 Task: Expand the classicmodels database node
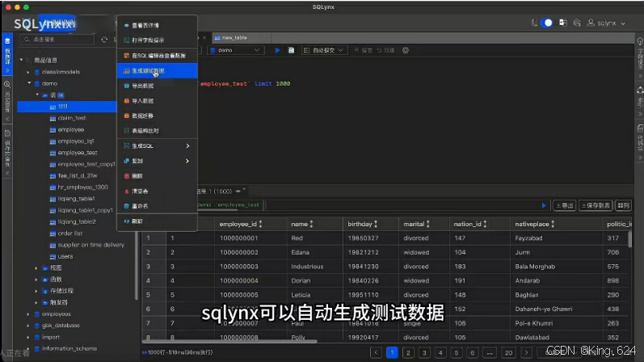click(28, 72)
